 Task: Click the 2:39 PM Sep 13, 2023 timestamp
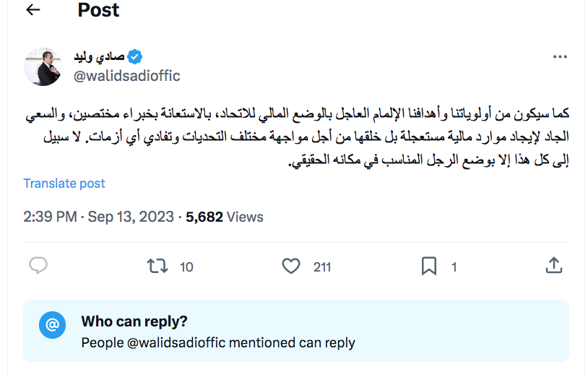coord(98,217)
